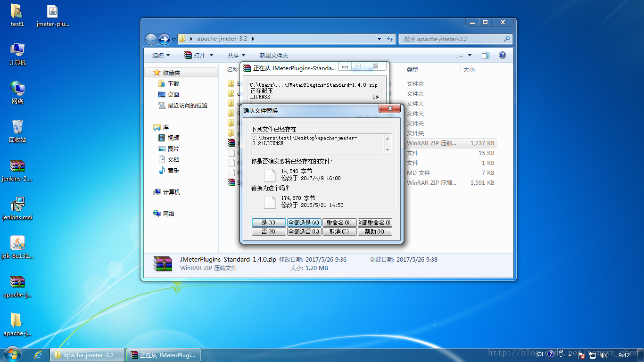The image size is (644, 362).
Task: Click 打开 (Open) toolbar button
Action: click(x=195, y=55)
